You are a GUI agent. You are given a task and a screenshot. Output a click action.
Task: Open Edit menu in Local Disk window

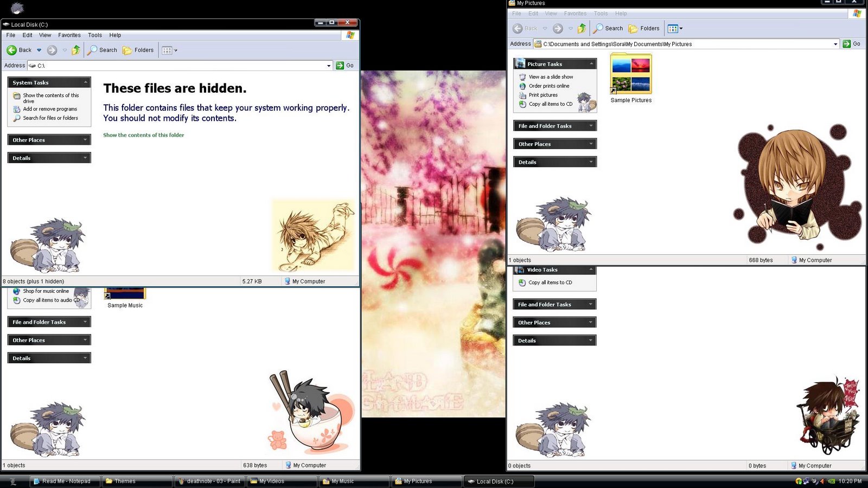[27, 35]
